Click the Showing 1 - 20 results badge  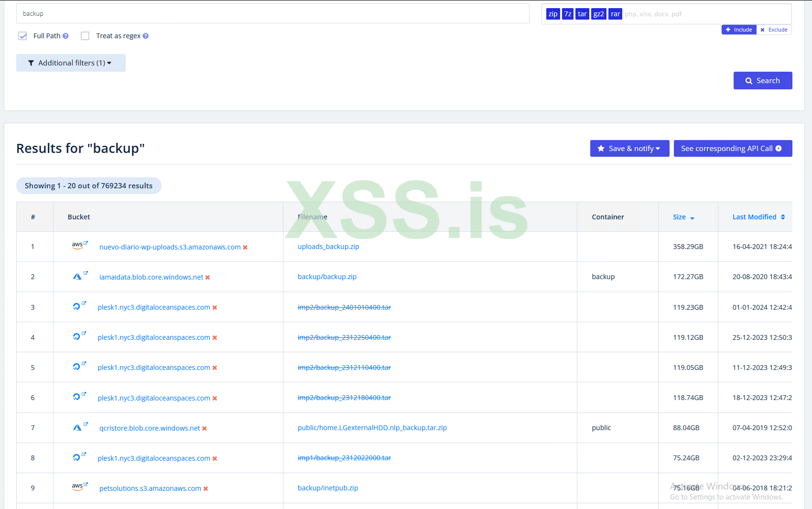coord(89,186)
